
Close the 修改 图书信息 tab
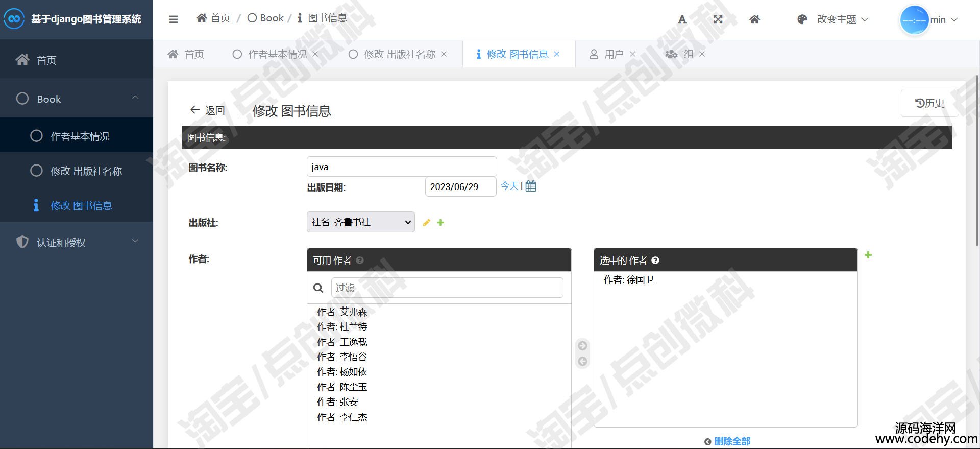coord(556,54)
